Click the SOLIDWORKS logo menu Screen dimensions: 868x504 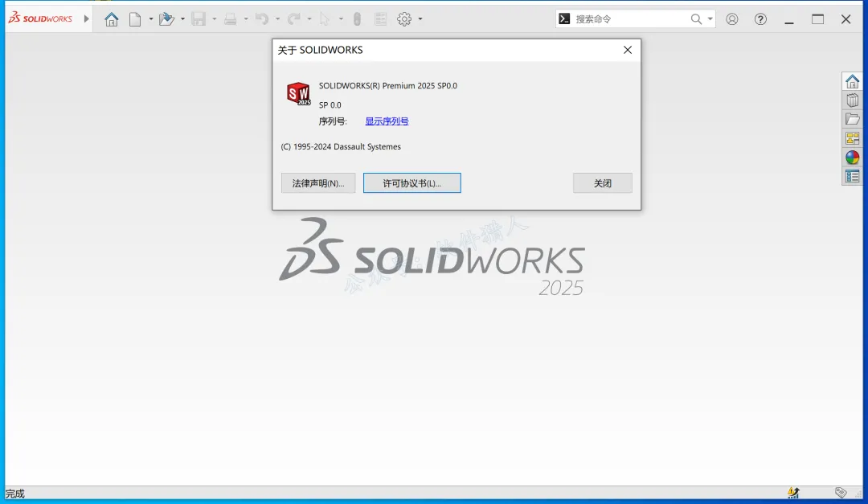(40, 18)
